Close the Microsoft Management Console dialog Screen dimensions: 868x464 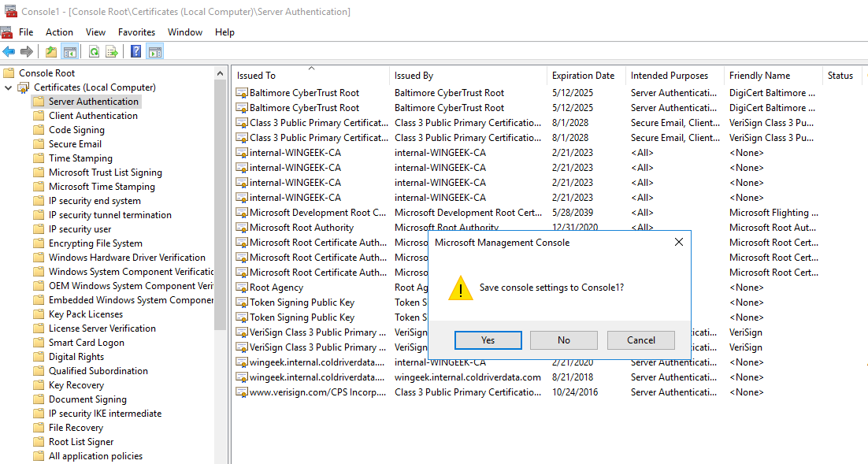click(678, 243)
